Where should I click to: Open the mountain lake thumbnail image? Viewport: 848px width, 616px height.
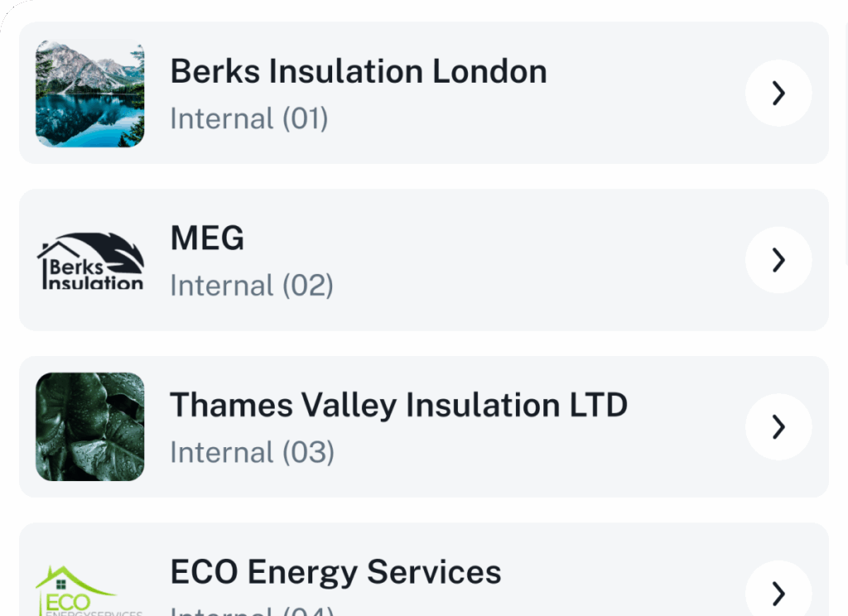(89, 93)
